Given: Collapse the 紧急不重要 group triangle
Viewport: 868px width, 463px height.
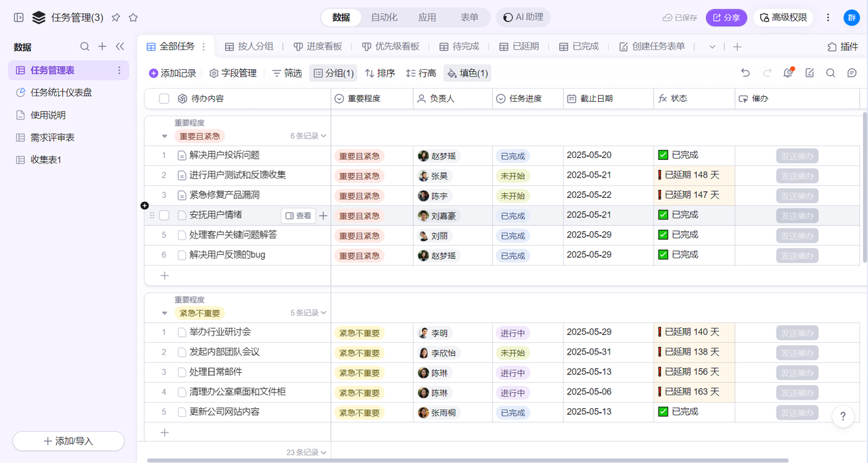Looking at the screenshot, I should point(164,313).
